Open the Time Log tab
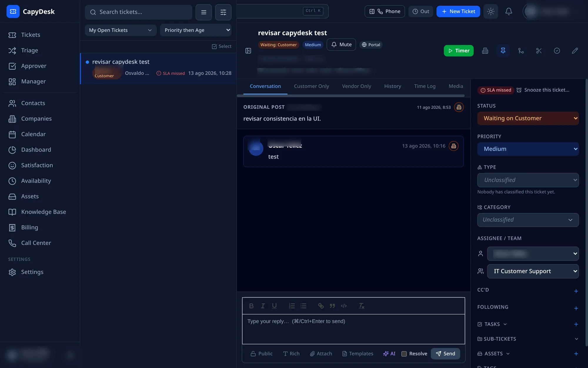This screenshot has width=588, height=368. pos(425,86)
